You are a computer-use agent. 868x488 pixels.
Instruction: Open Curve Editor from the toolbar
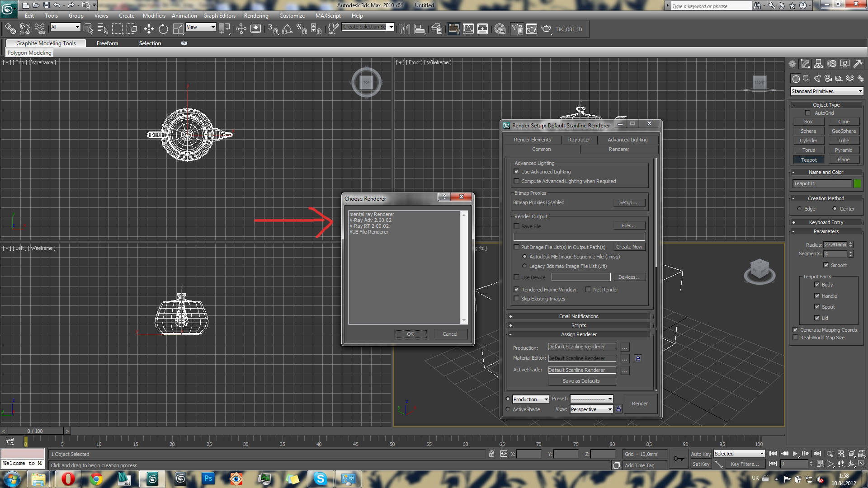click(468, 29)
